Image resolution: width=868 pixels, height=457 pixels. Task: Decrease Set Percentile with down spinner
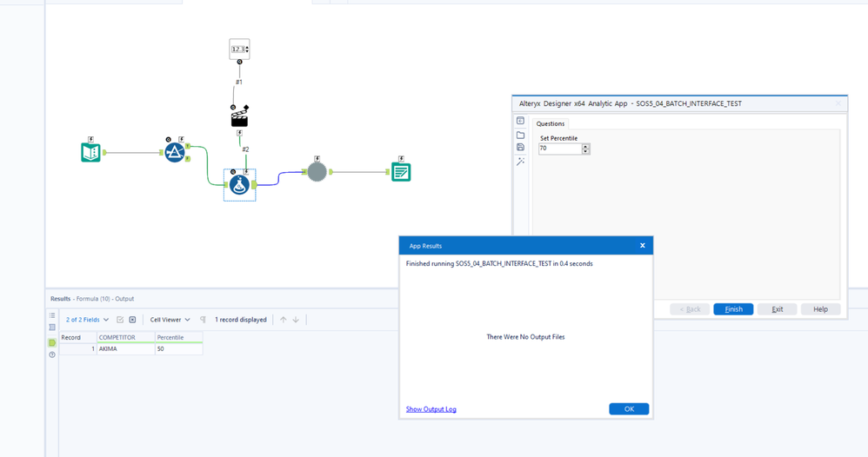(585, 151)
